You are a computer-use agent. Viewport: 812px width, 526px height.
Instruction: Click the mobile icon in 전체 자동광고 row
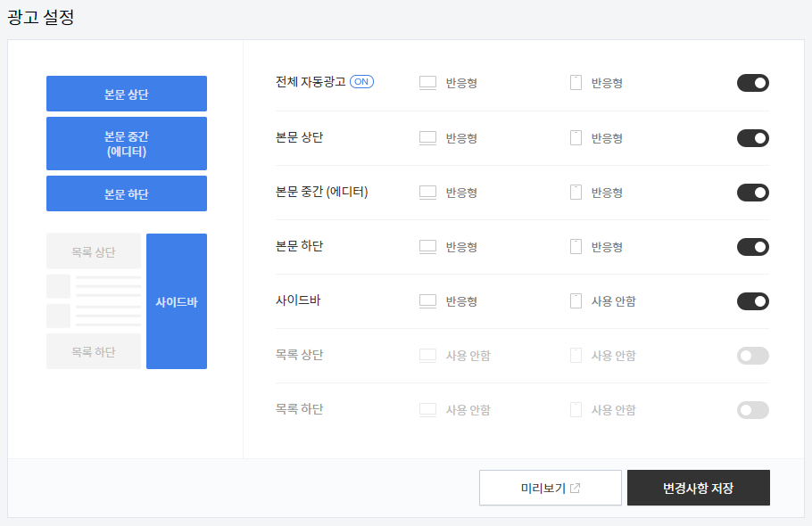point(576,83)
